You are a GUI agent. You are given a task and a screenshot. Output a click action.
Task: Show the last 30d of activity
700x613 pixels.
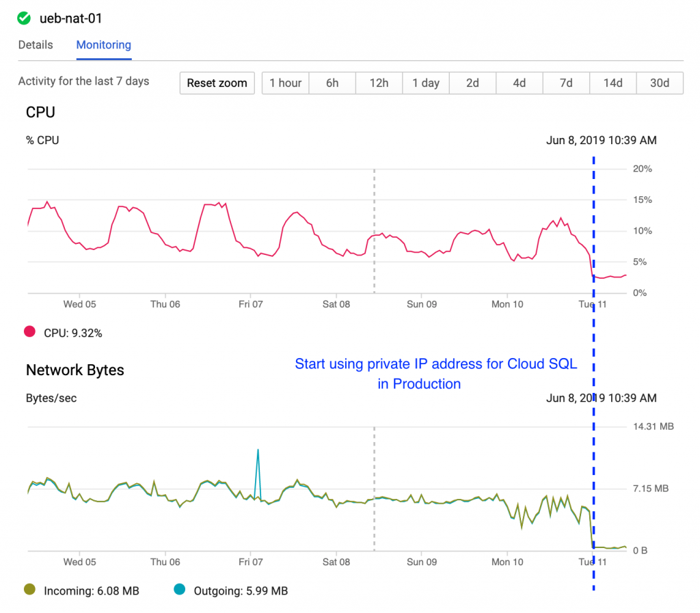[x=660, y=83]
